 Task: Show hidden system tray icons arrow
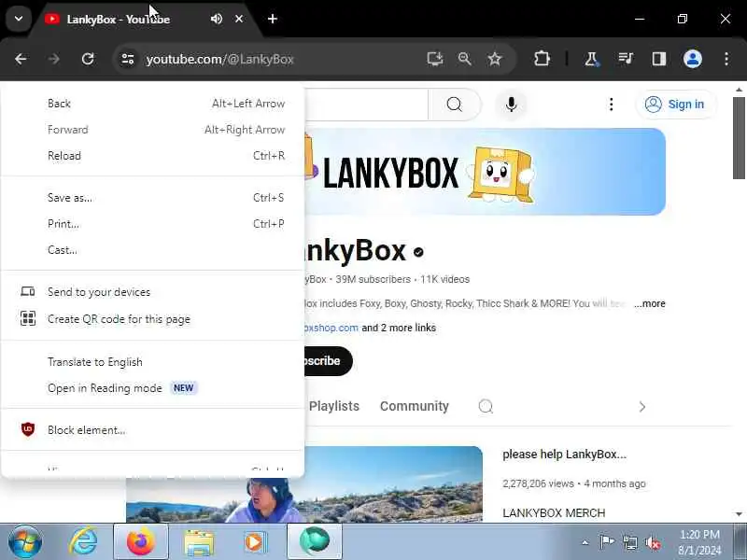[585, 542]
